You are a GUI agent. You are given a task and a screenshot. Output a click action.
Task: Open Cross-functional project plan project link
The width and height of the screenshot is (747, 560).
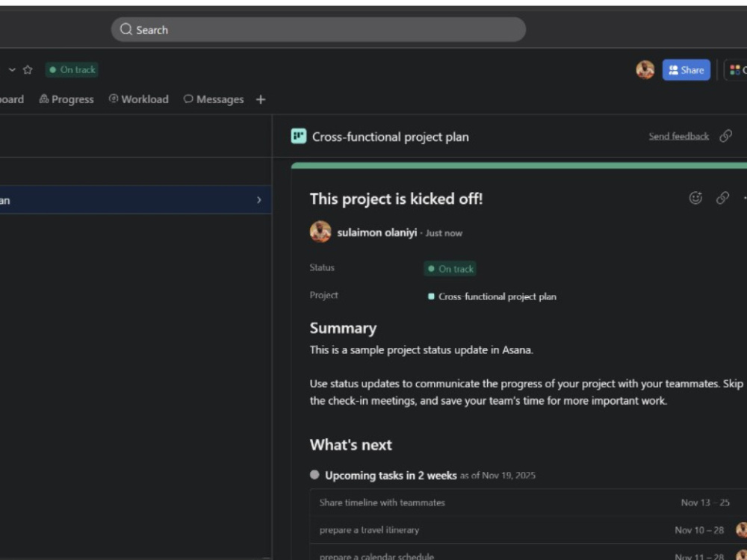click(498, 296)
